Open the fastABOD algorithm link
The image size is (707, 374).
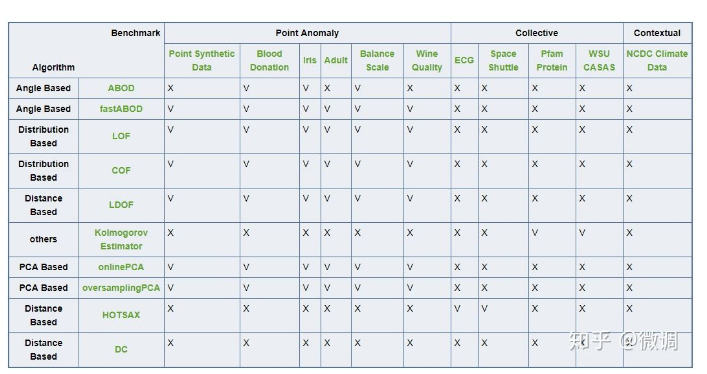pyautogui.click(x=121, y=109)
